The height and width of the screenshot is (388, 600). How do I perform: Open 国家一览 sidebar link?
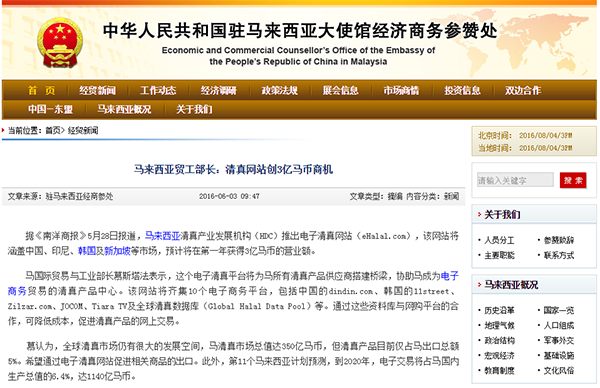559,310
